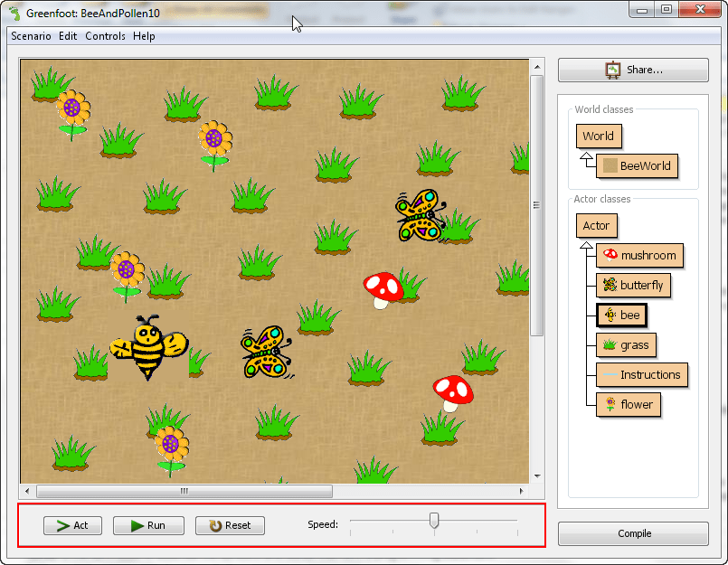
Task: Open the Edit menu
Action: point(67,36)
